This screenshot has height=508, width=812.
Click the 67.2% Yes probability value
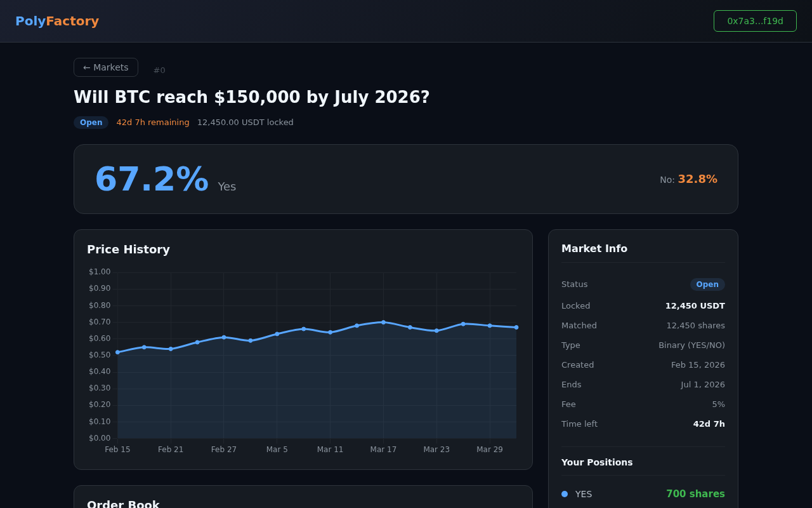(x=152, y=179)
